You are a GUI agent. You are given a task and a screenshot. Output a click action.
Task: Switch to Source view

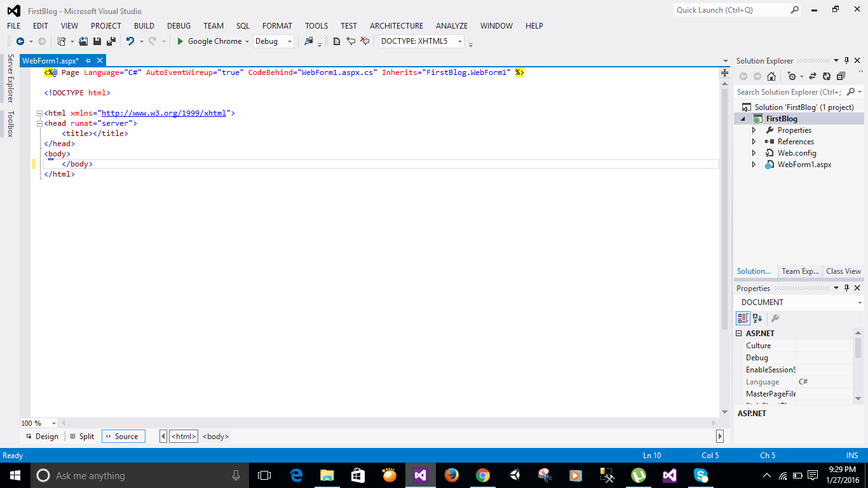point(123,437)
